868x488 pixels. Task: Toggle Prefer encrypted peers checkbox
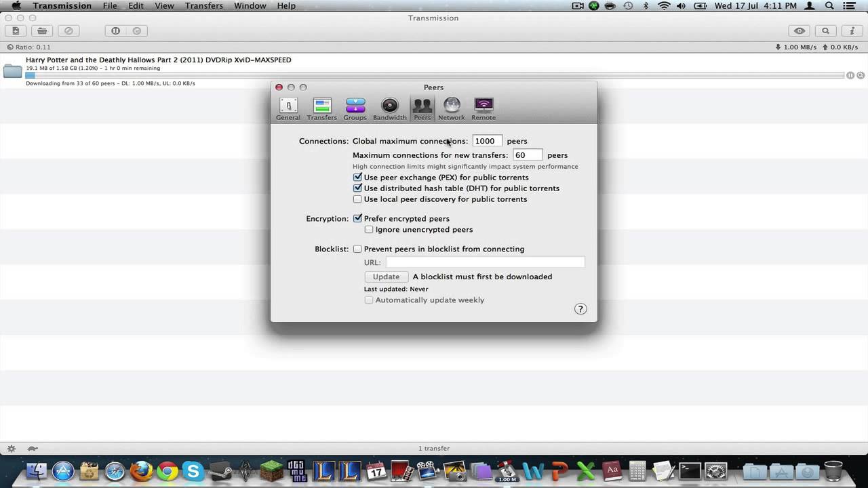357,218
